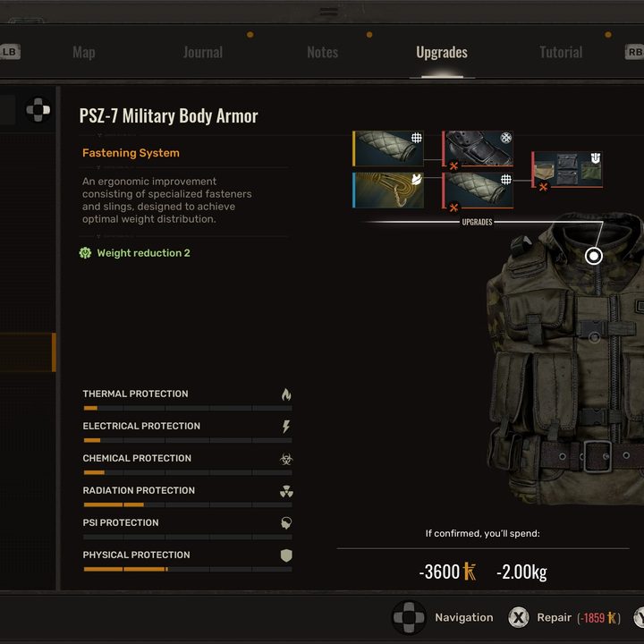Click the Electrical Protection bar

click(188, 440)
